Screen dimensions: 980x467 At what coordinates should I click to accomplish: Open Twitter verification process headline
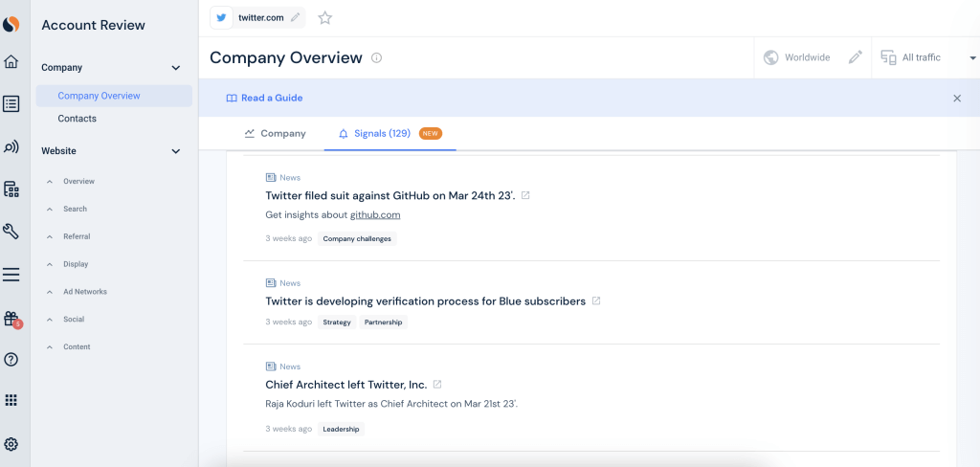[x=426, y=300]
